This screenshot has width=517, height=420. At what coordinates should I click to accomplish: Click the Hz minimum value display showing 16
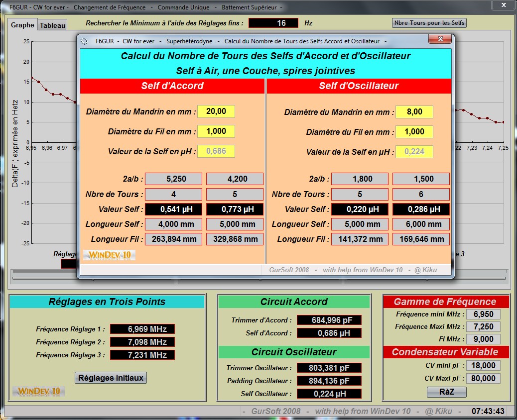pyautogui.click(x=273, y=23)
